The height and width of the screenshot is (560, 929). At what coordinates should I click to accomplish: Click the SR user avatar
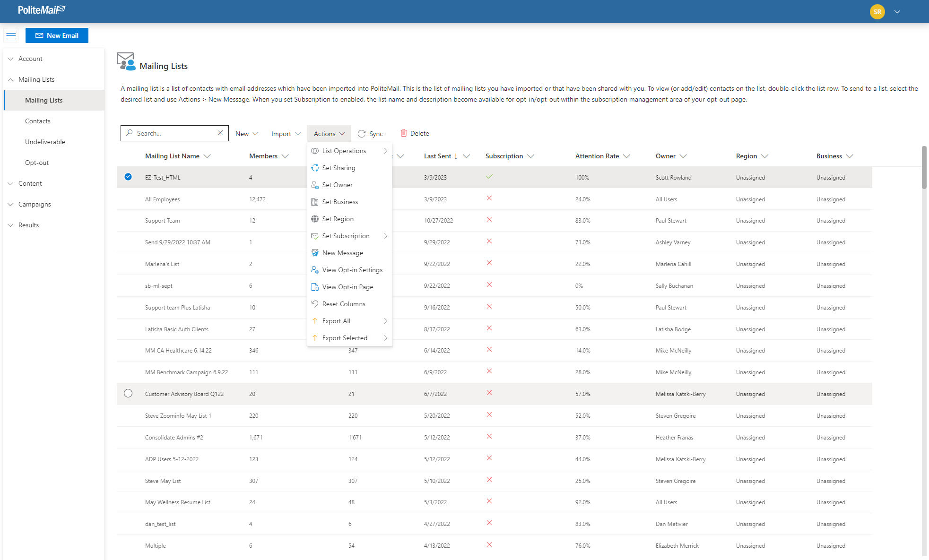(877, 12)
